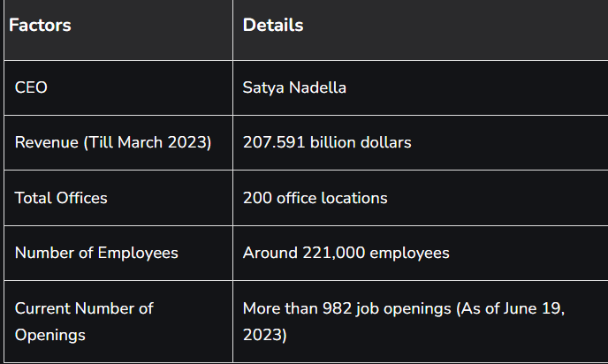The height and width of the screenshot is (364, 608).
Task: Click the word Around in the employees row
Action: (x=267, y=254)
